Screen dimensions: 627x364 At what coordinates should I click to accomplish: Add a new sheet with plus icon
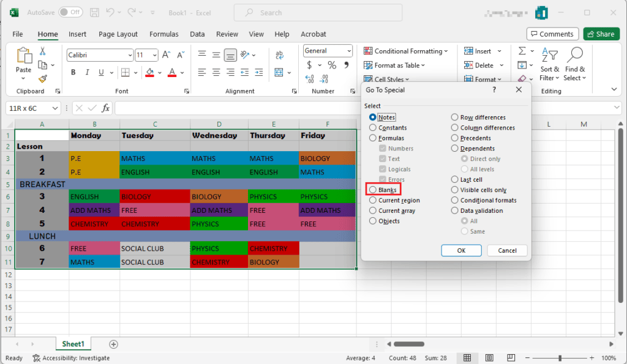click(x=113, y=344)
